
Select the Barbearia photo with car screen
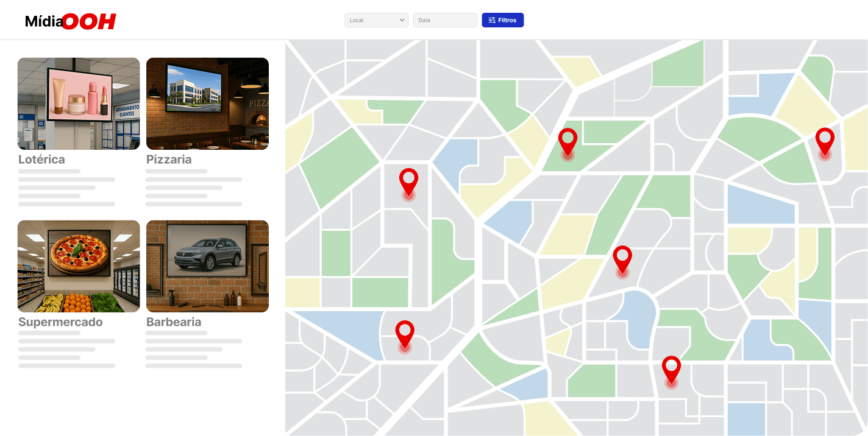(x=207, y=266)
